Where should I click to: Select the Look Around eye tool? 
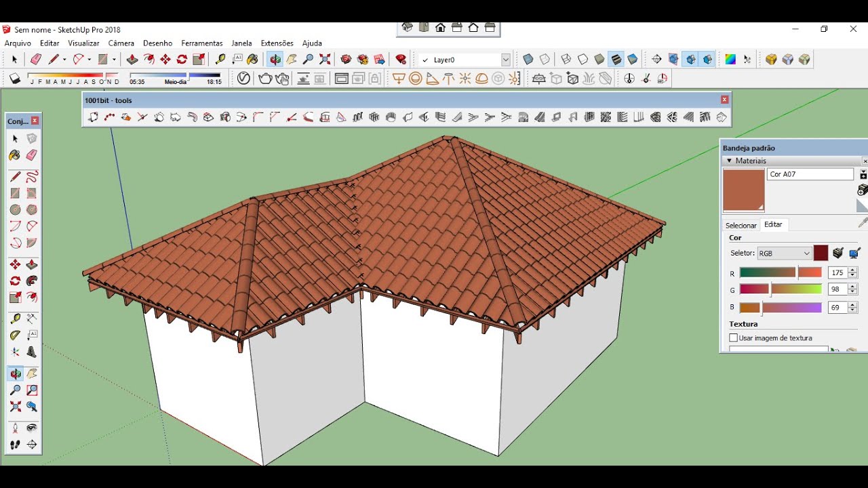[x=32, y=428]
